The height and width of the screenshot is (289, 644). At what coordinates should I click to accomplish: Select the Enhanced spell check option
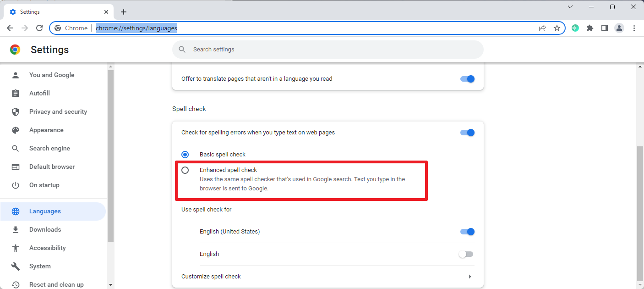point(185,170)
